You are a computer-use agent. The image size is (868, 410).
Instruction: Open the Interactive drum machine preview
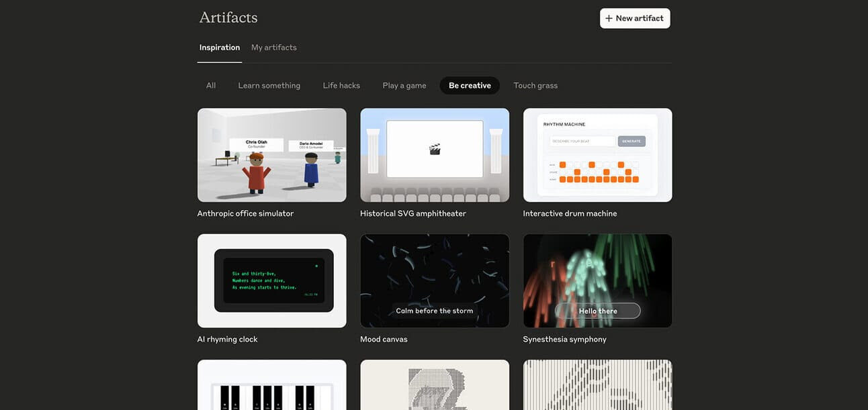click(x=598, y=155)
